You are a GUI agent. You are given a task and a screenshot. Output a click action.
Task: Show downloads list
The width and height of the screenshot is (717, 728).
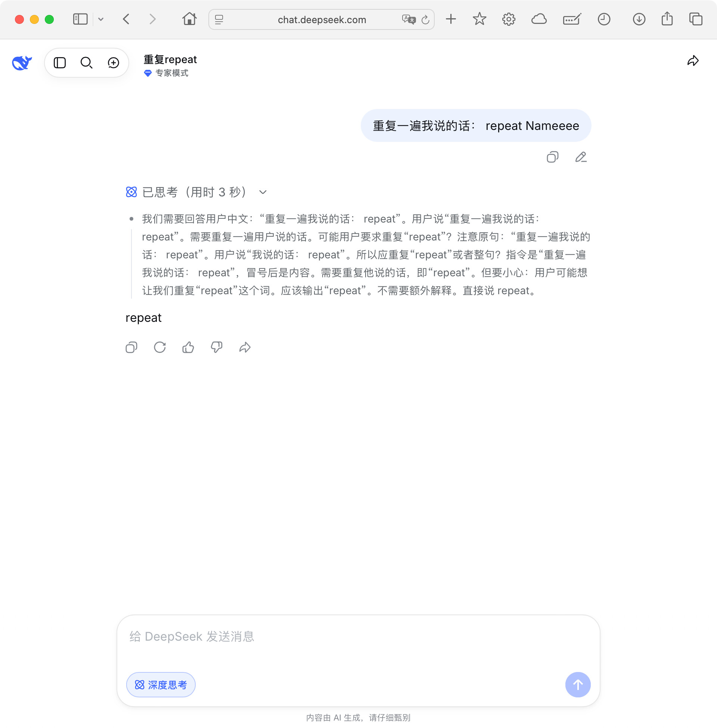[x=639, y=19]
